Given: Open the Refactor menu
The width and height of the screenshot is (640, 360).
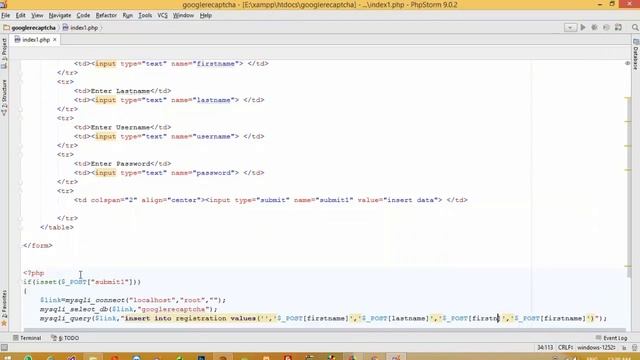Looking at the screenshot, I should point(106,15).
